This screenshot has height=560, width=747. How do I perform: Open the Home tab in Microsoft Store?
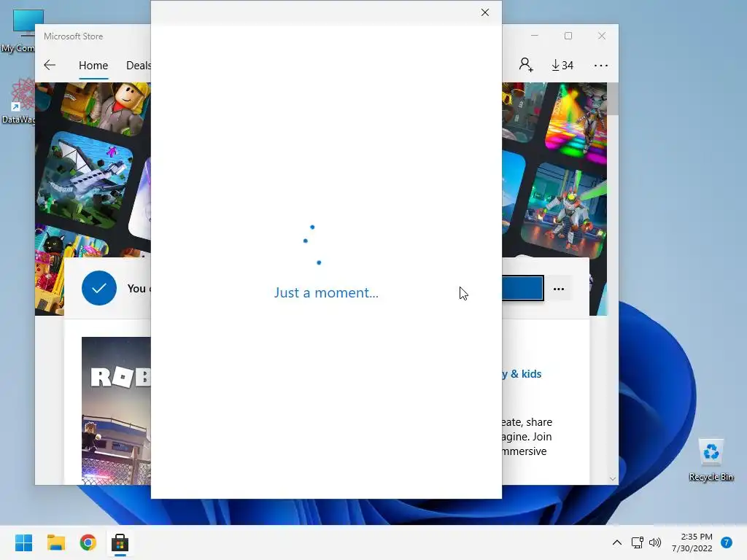point(93,65)
